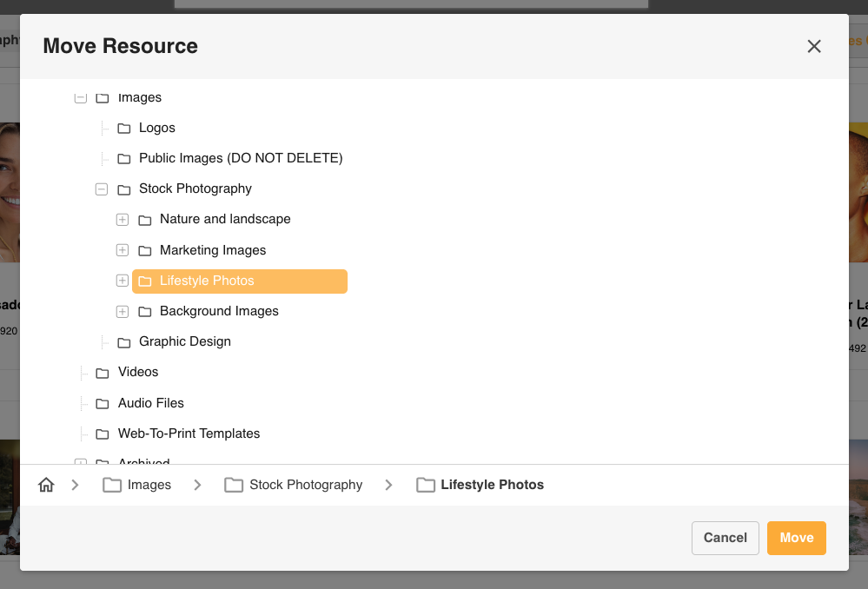The width and height of the screenshot is (868, 589).
Task: Click the Graphic Design folder icon
Action: (x=124, y=342)
